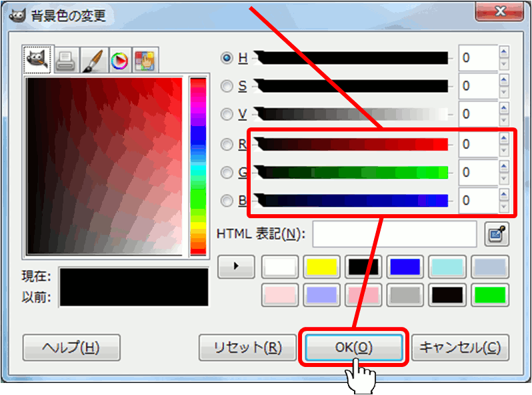Select the B (blue) radio button
The height and width of the screenshot is (395, 532).
[227, 200]
